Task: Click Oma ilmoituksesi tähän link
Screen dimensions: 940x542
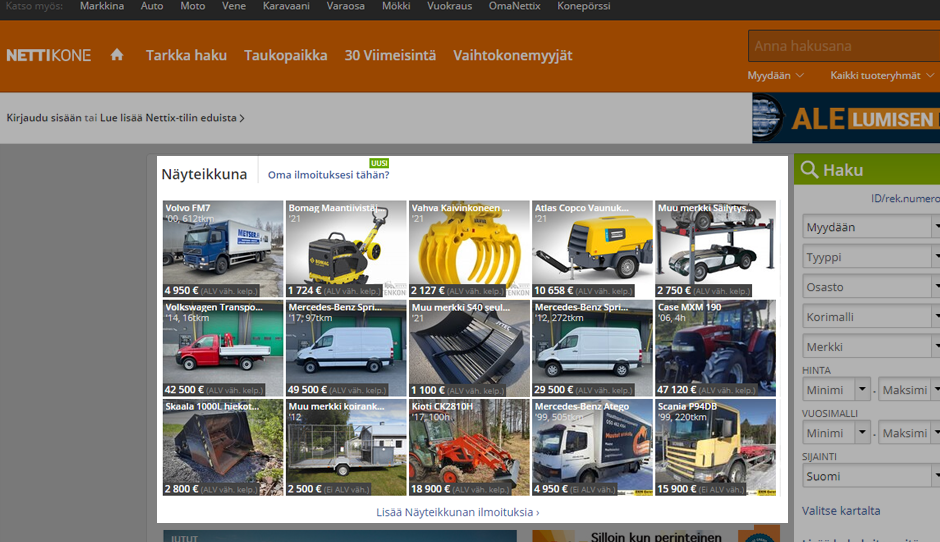Action: [x=329, y=174]
